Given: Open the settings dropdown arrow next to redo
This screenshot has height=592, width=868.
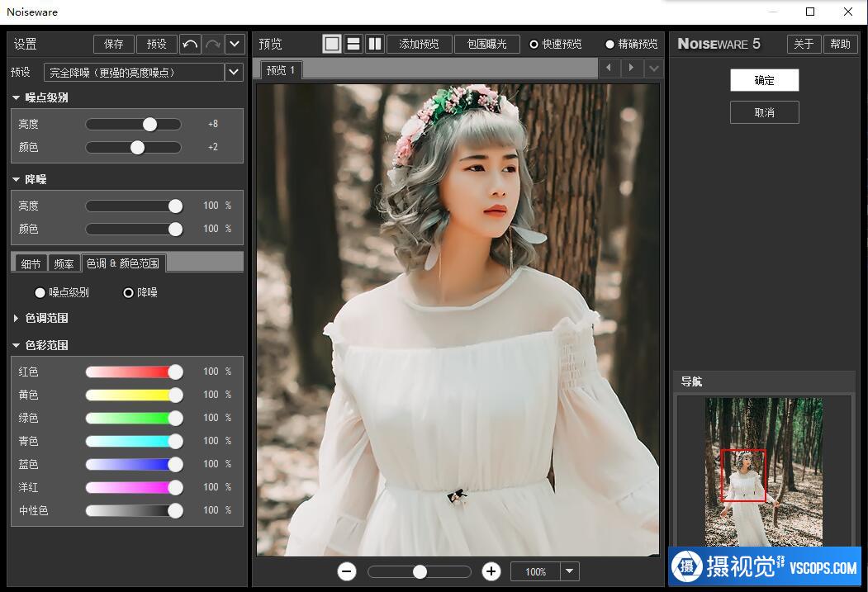Looking at the screenshot, I should [x=235, y=44].
